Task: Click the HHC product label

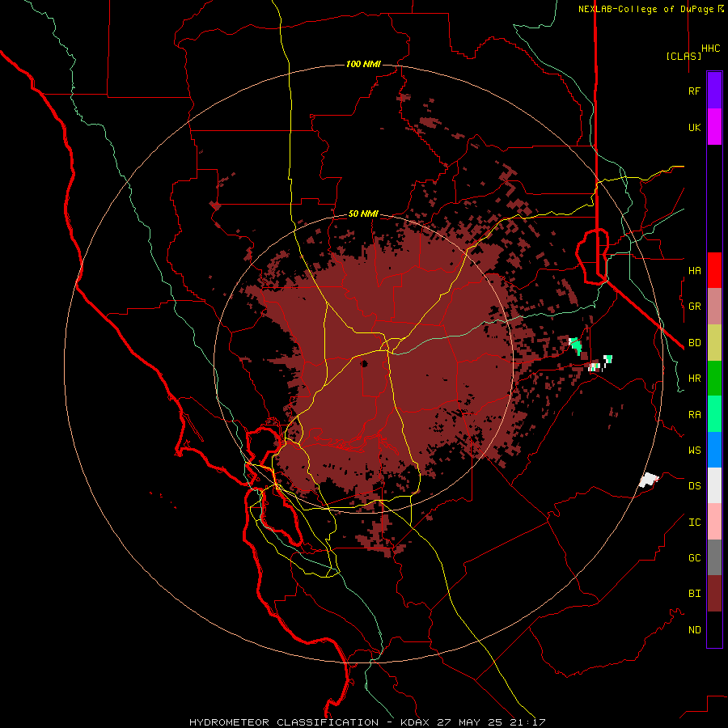Action: 711,49
